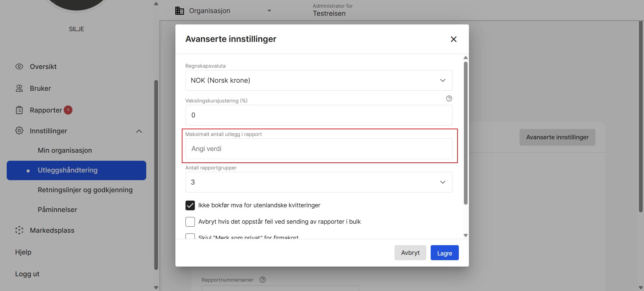The height and width of the screenshot is (291, 644).
Task: Cancel the dialog via Avbryt
Action: [410, 252]
